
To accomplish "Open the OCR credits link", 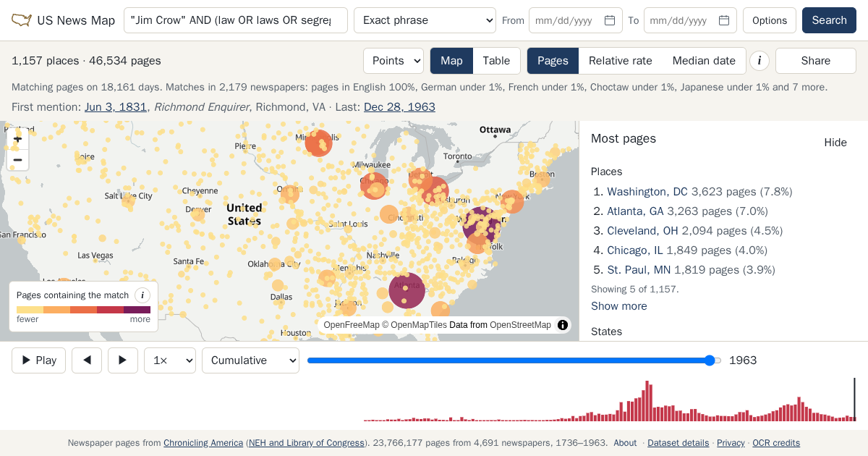I will (776, 443).
